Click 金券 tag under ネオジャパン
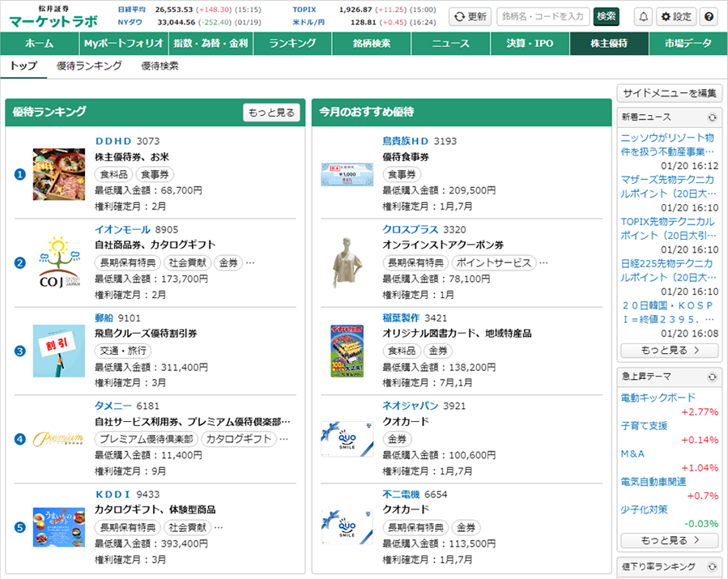Image resolution: width=728 pixels, height=579 pixels. 397,439
